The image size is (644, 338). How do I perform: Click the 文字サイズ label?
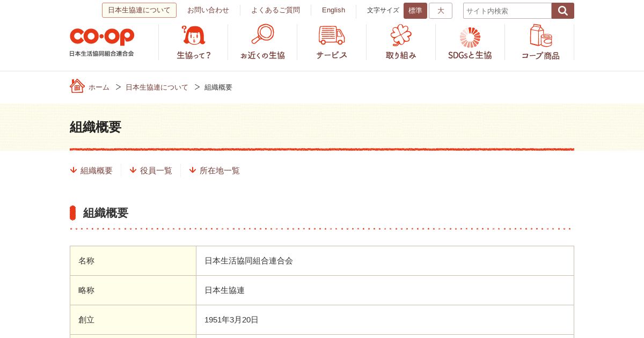(x=383, y=10)
